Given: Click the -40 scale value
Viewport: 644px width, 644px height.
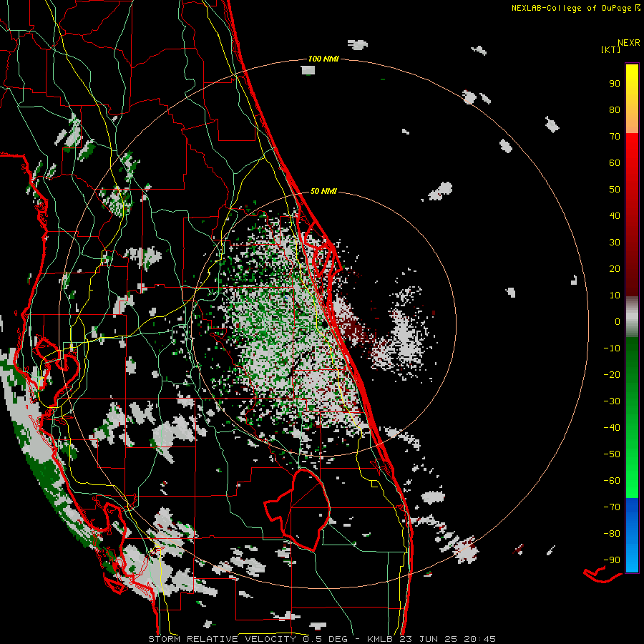Looking at the screenshot, I should pyautogui.click(x=612, y=428).
